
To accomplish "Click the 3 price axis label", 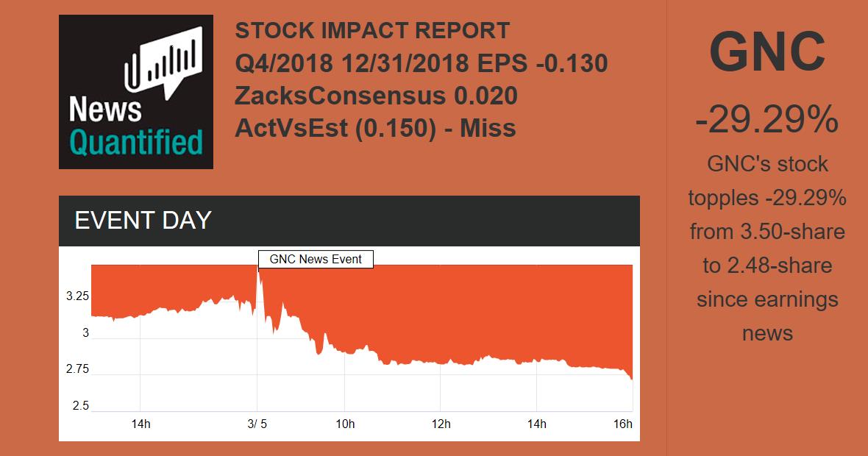I will point(85,333).
